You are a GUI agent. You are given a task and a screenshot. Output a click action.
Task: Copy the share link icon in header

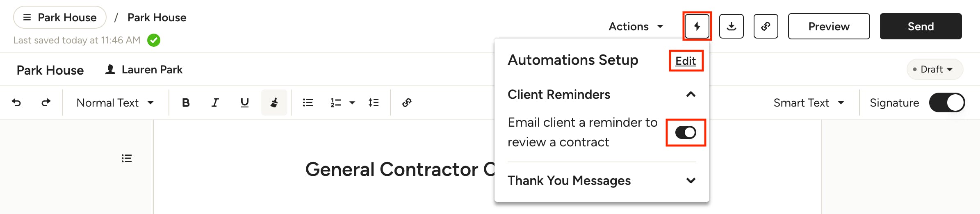(x=766, y=26)
